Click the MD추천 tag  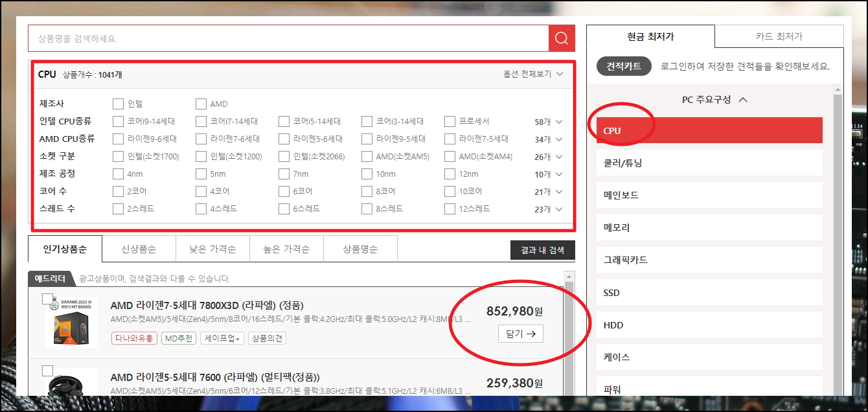pos(178,338)
